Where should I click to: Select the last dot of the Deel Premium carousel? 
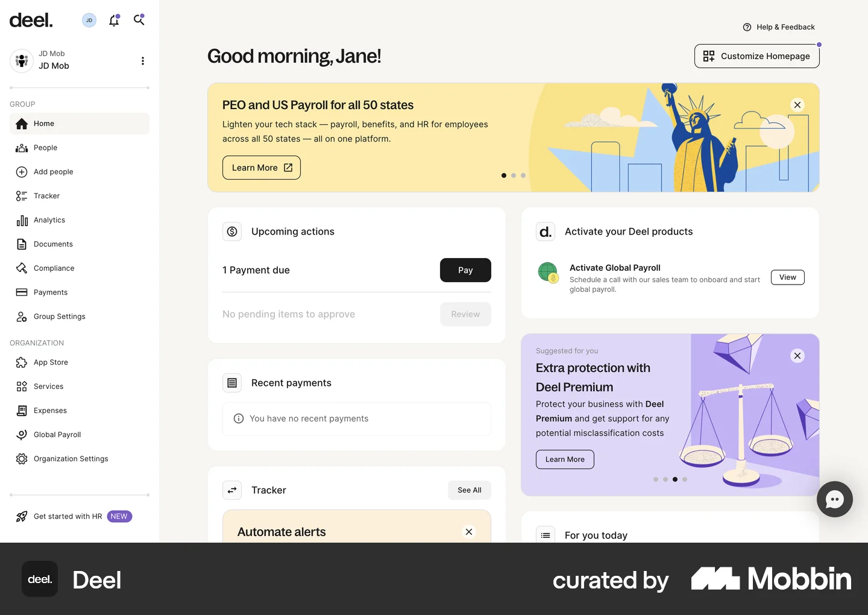tap(685, 479)
